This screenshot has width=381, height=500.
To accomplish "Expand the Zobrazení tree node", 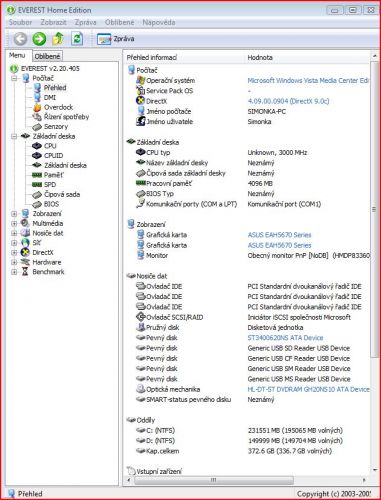I will pos(14,214).
